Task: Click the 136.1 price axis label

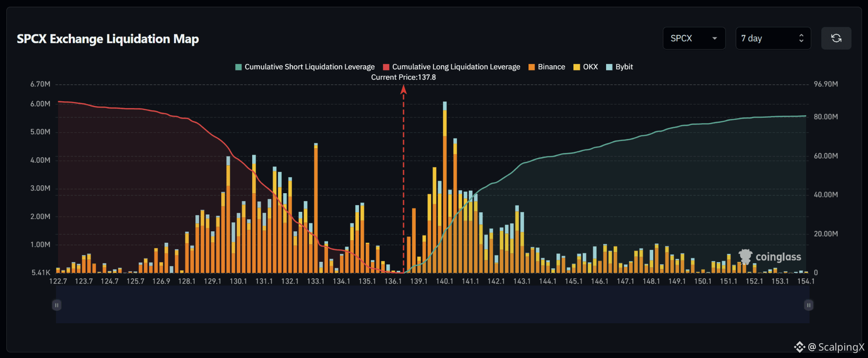Action: pos(393,281)
